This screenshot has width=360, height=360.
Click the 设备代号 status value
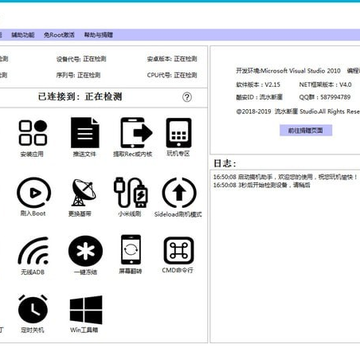click(94, 59)
